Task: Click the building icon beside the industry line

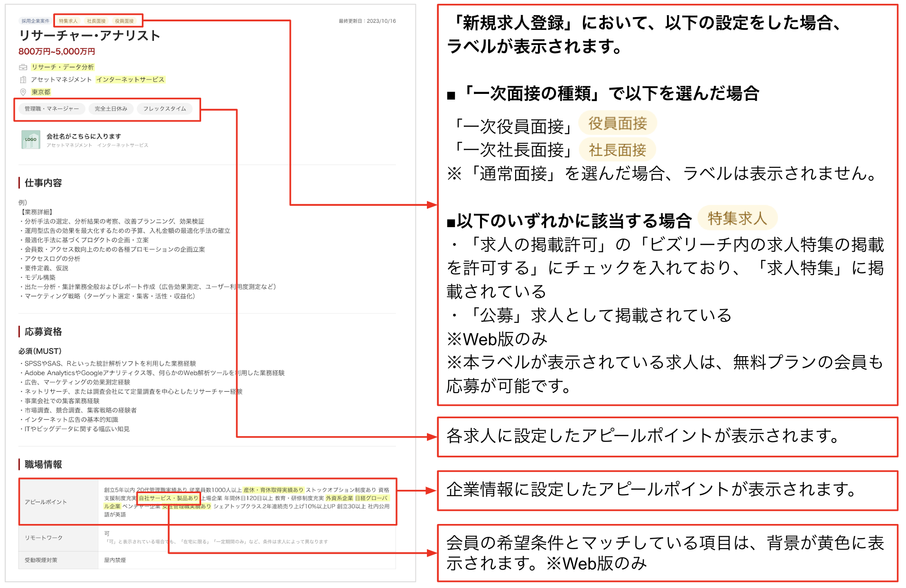Action: point(23,80)
